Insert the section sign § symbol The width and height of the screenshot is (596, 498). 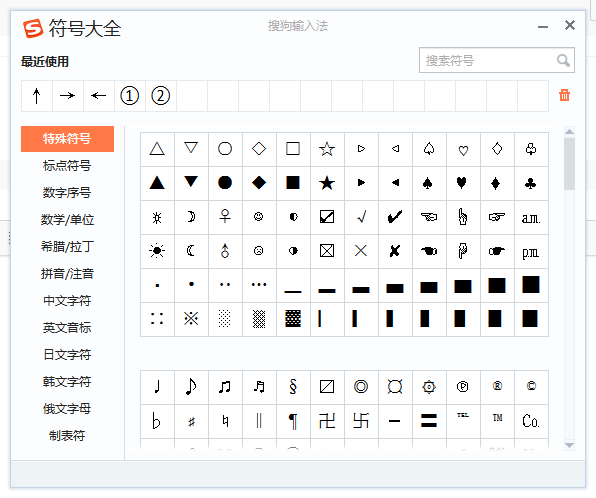point(293,387)
